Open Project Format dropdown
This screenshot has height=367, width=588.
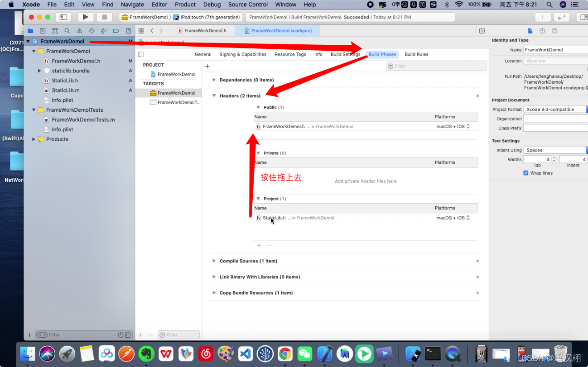tap(555, 110)
